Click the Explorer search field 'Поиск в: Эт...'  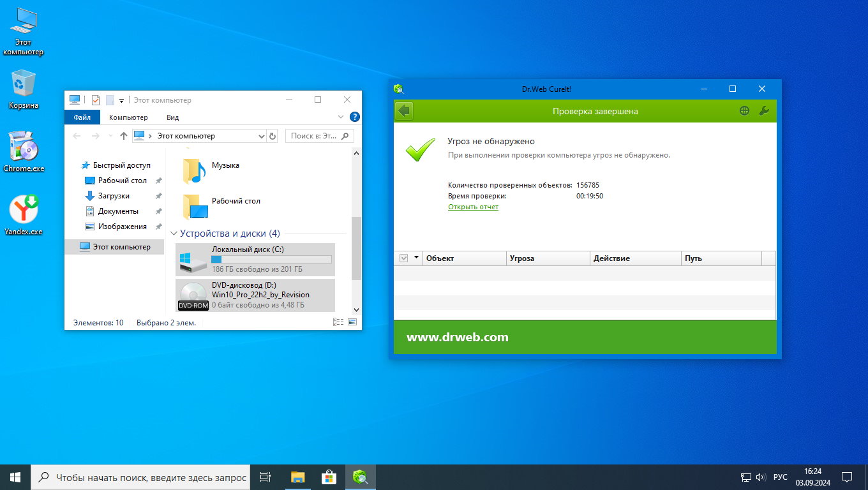point(314,136)
